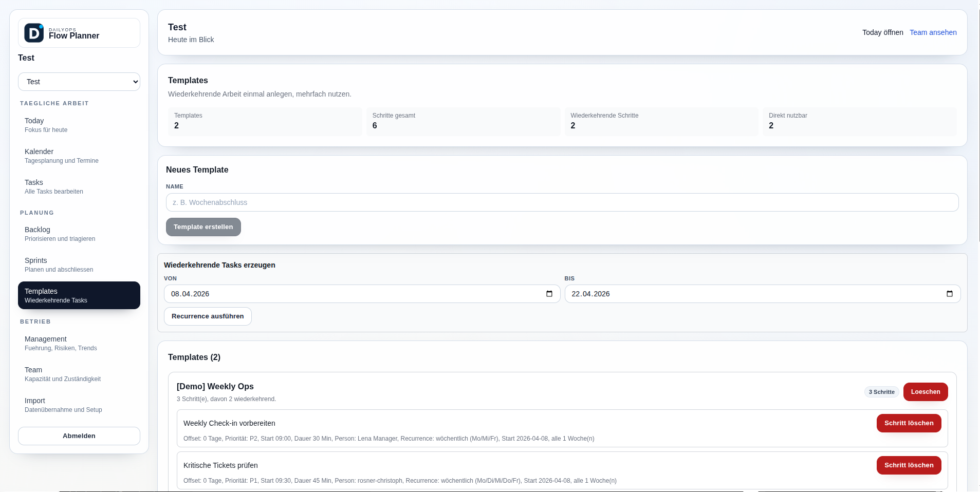Go to Team in the sidebar

[x=79, y=374]
